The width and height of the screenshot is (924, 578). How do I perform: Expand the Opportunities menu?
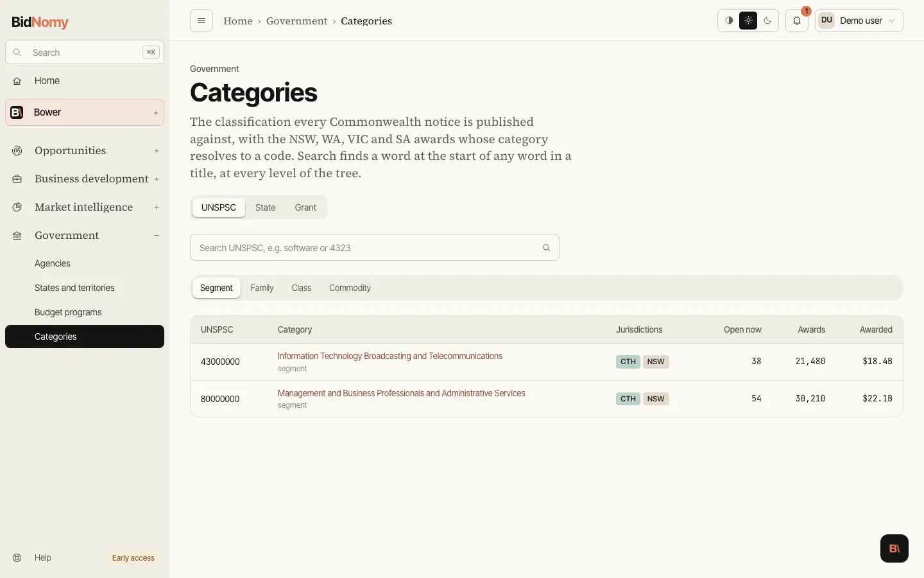[x=157, y=151]
